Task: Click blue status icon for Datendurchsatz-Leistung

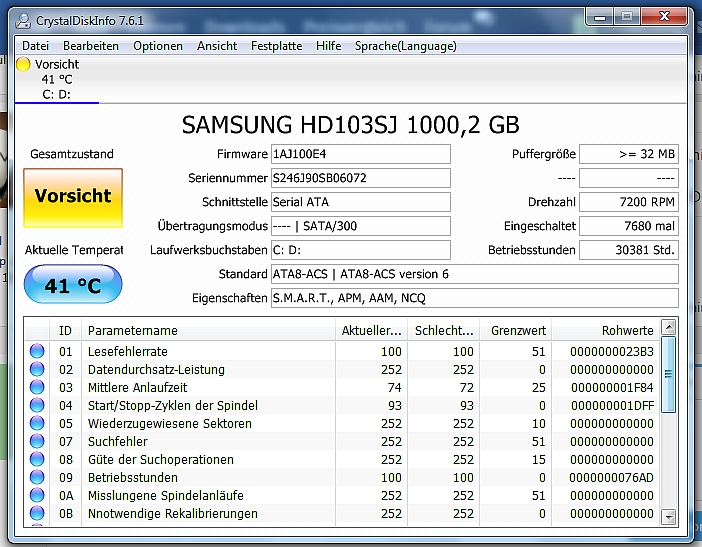Action: tap(37, 369)
